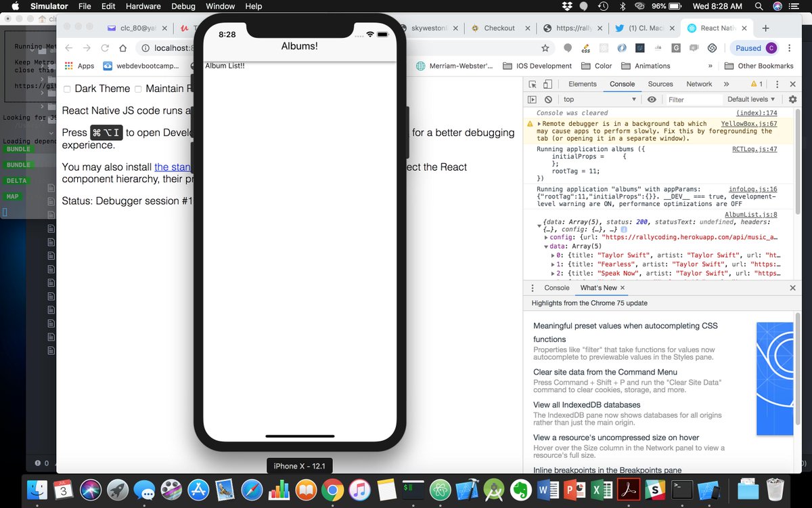The height and width of the screenshot is (508, 812).
Task: Enable the Dark Theme checkbox
Action: tap(67, 89)
